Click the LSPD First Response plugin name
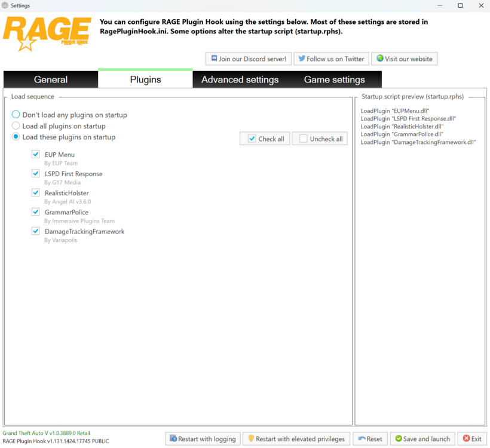Viewport: 490px width, 448px height. click(73, 174)
